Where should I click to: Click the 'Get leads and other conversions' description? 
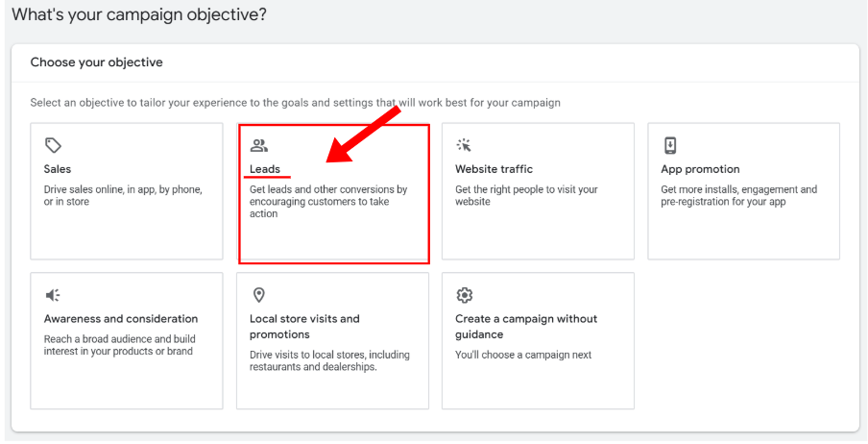click(328, 202)
